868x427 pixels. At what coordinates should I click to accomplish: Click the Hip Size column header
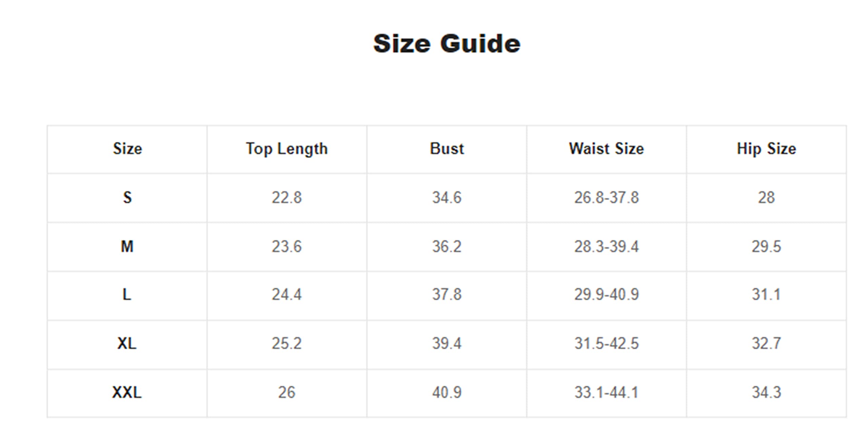coord(766,149)
